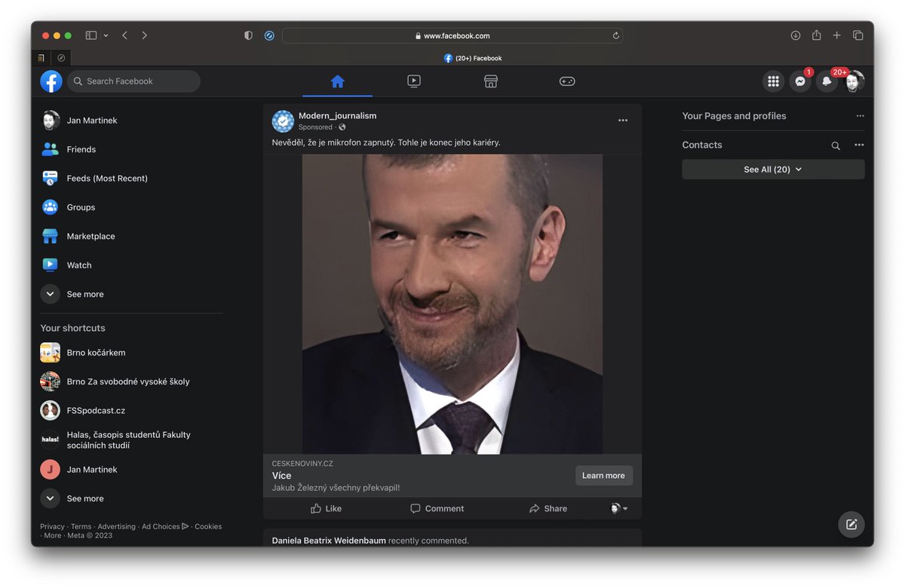The image size is (905, 588).
Task: Open the More footer link
Action: pos(52,536)
